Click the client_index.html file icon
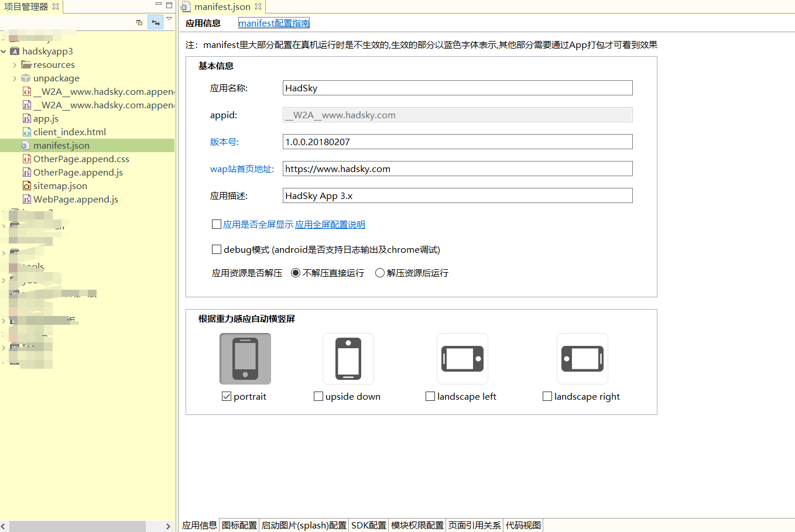Screen dimensions: 795x532 [26, 132]
